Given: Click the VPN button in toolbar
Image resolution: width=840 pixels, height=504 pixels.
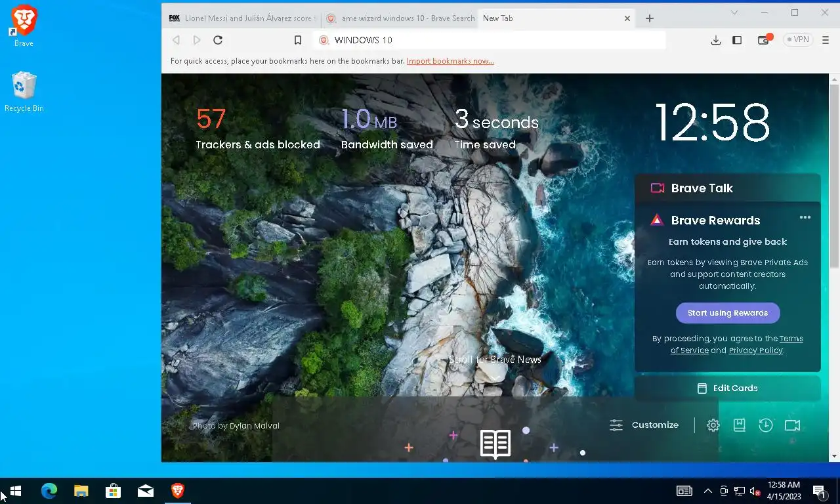Looking at the screenshot, I should coord(797,40).
